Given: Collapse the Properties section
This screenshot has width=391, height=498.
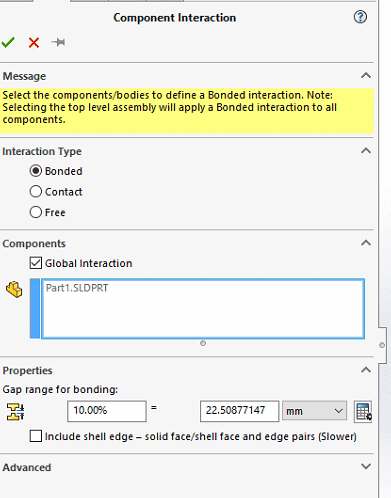Looking at the screenshot, I should click(366, 370).
